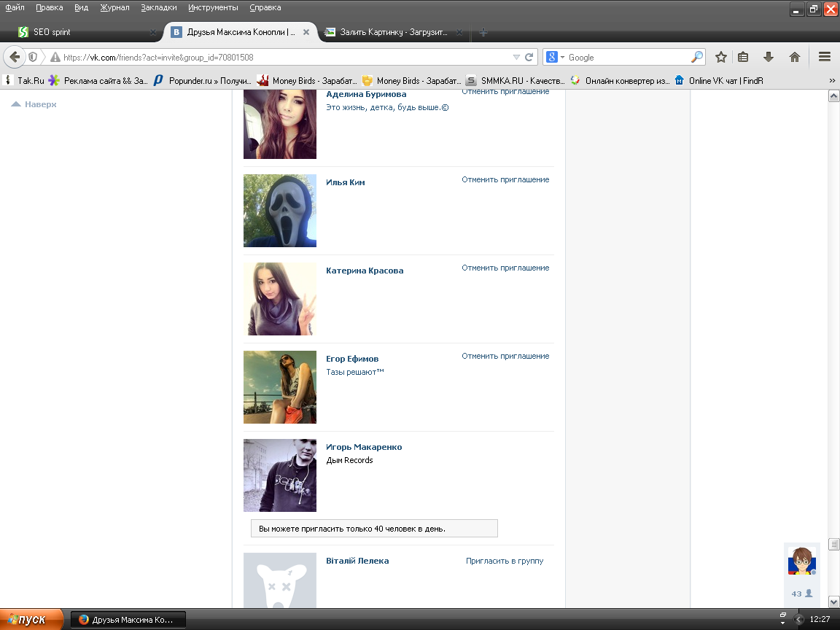Screen dimensions: 840x630
Task: Click the taskbar clock 12:27
Action: [x=820, y=619]
